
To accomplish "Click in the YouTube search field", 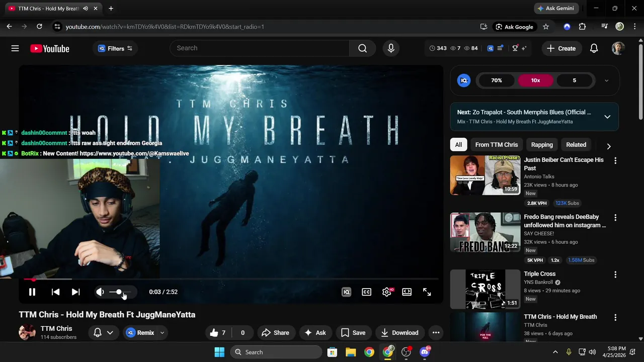I will coord(260,48).
